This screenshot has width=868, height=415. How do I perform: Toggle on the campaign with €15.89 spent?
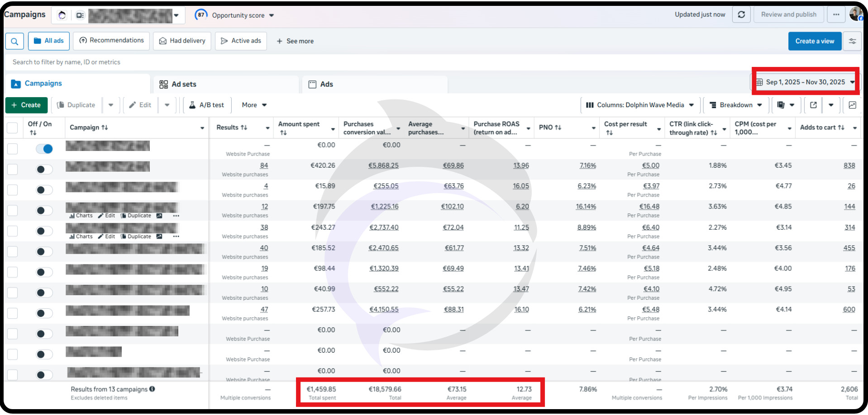click(44, 189)
